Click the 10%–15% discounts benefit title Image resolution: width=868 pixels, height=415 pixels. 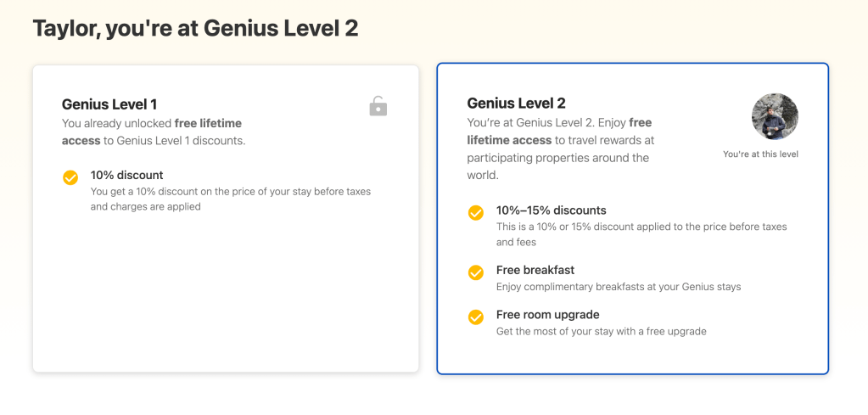pos(552,210)
